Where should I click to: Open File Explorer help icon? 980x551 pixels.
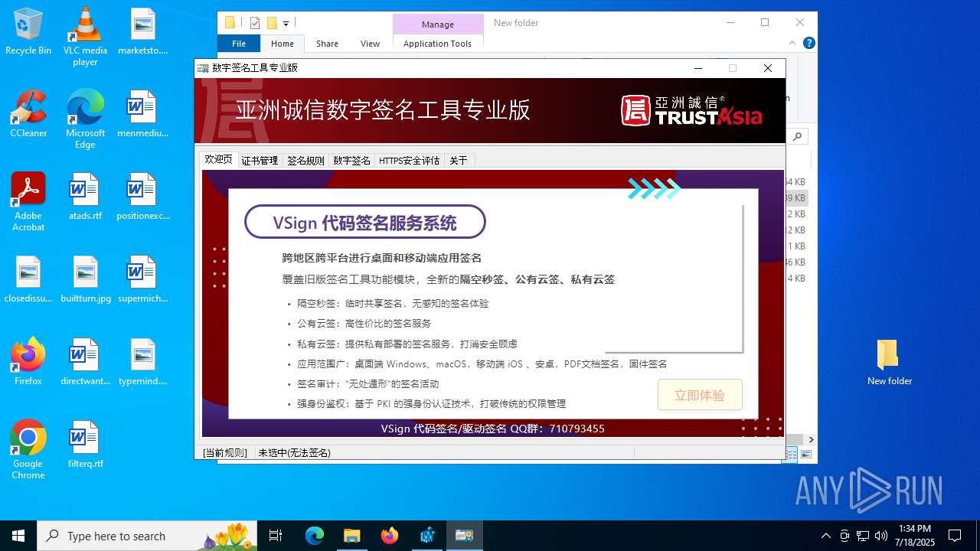pyautogui.click(x=808, y=43)
